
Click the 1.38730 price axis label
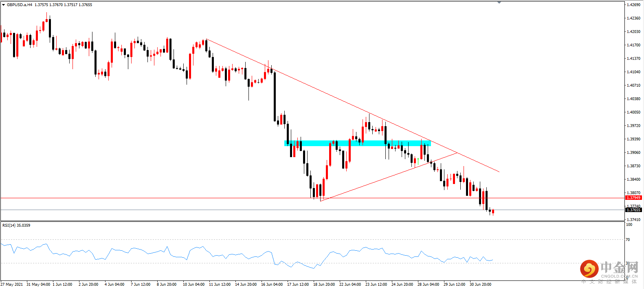tap(633, 166)
